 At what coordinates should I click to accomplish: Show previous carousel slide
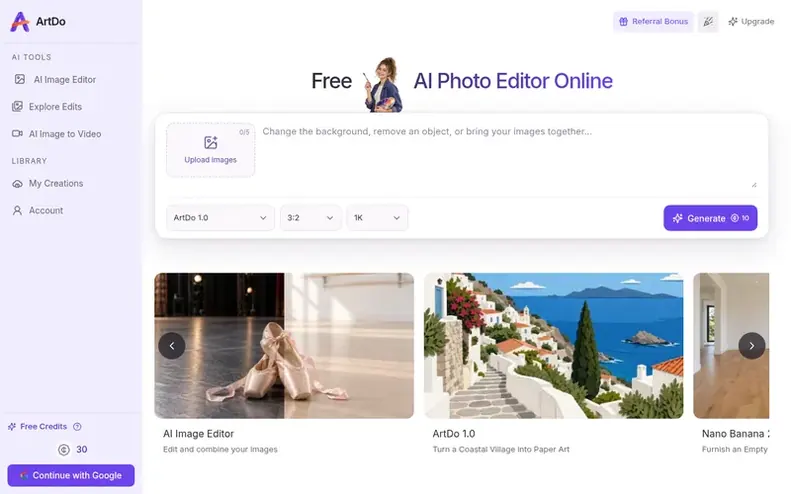[172, 346]
